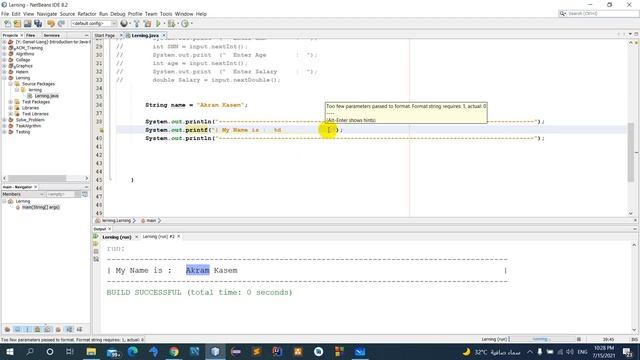Expand the Collage project node
The width and height of the screenshot is (640, 360).
point(4,60)
